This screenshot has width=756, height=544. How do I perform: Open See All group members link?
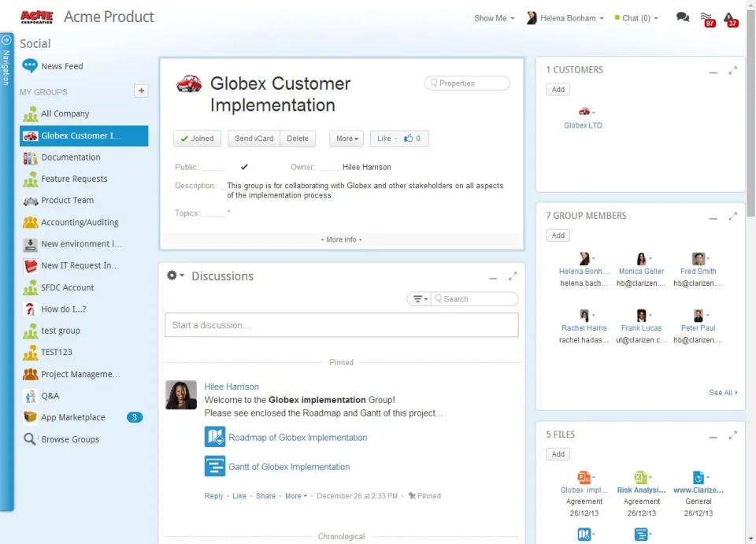point(723,393)
